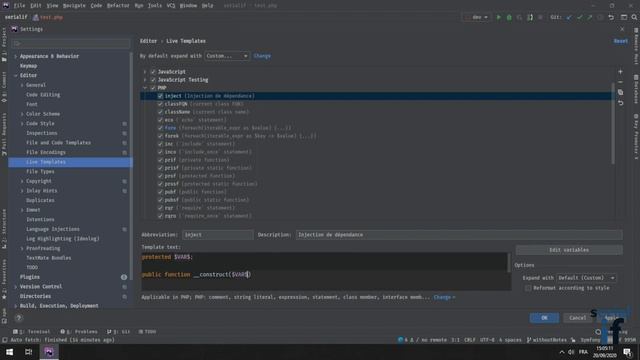
Task: Open Search Everywhere magnifier icon
Action: coord(634,18)
